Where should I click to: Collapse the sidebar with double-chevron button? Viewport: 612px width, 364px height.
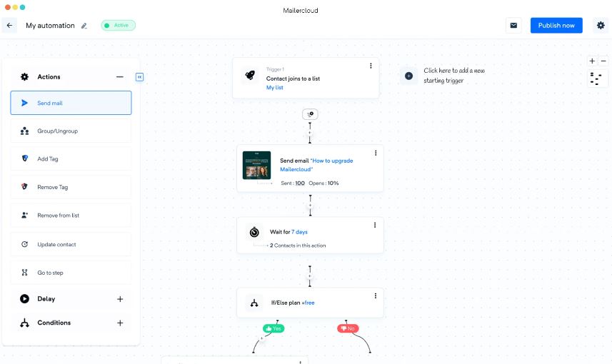click(139, 77)
